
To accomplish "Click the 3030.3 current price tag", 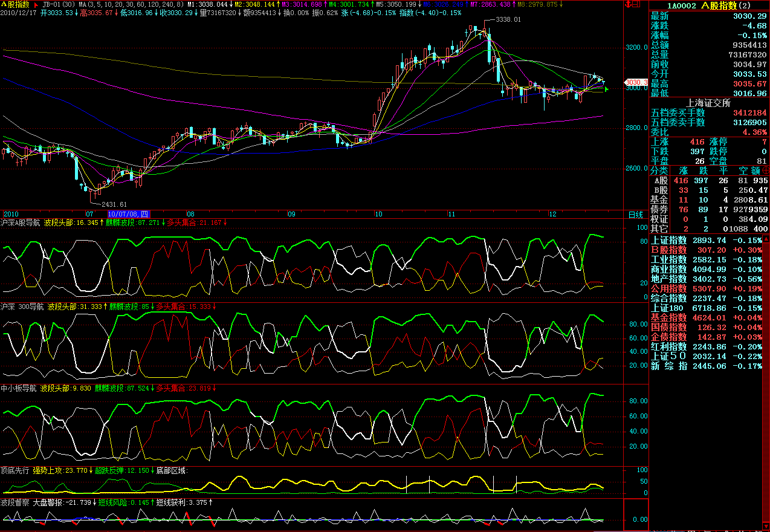I will coord(636,82).
